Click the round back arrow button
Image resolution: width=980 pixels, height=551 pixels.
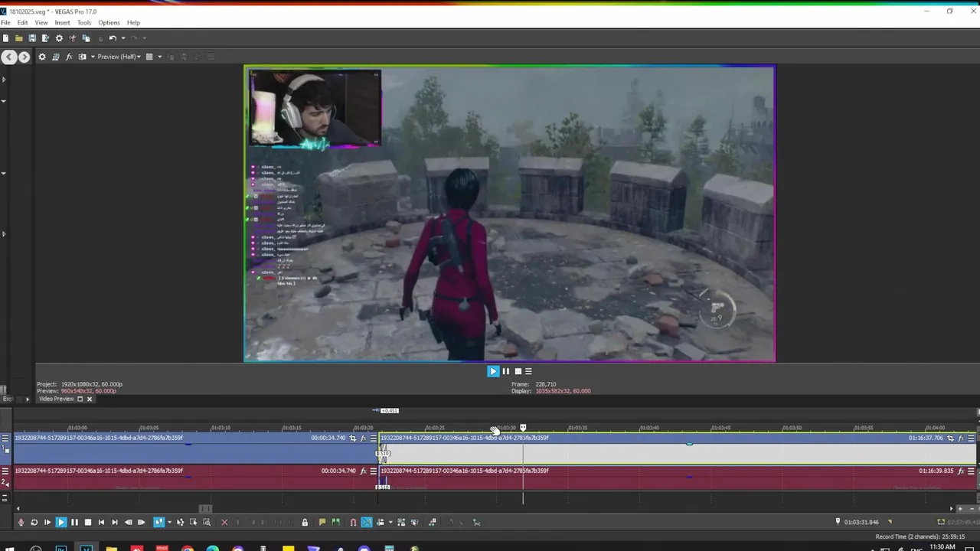8,57
